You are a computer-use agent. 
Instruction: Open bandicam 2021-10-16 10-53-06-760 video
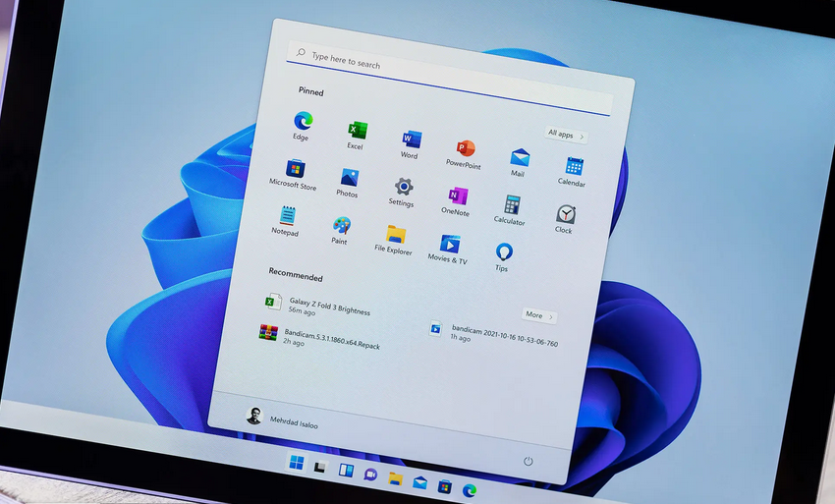tap(494, 334)
